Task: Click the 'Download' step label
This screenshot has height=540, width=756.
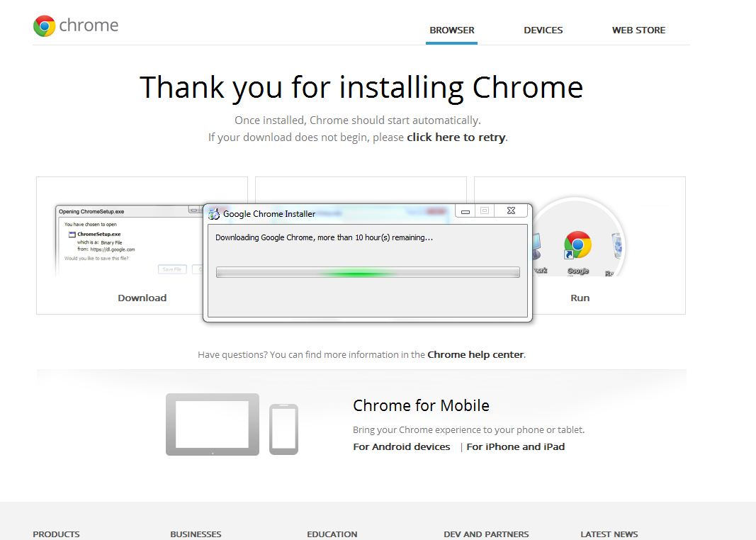Action: tap(142, 298)
